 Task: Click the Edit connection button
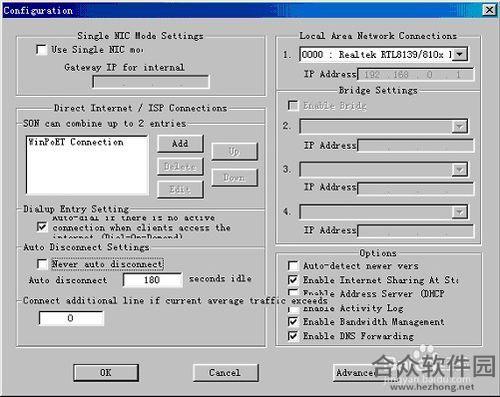(x=180, y=189)
